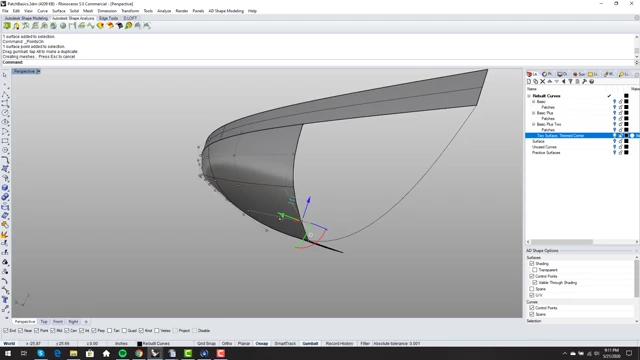Click the Layers panel help icon
This screenshot has width=640, height=360.
[591, 82]
